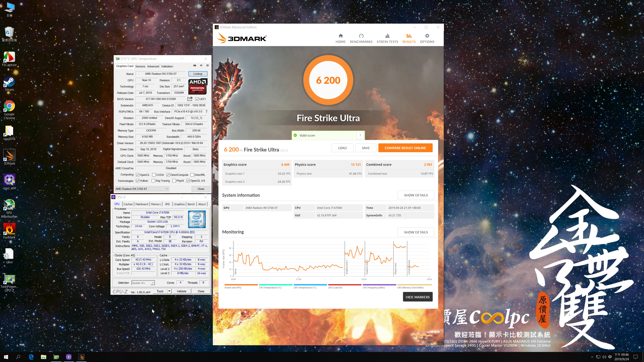
Task: Toggle the OpenGL 4.6 checkbox
Action: coord(188,181)
